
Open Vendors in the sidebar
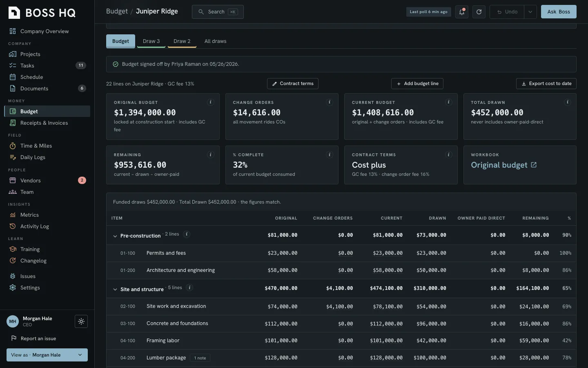point(47,180)
